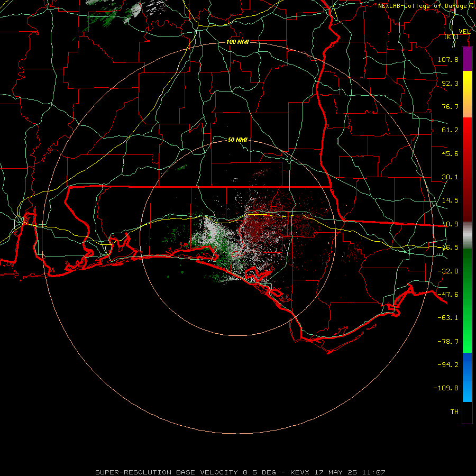
Task: Click the "TH" label on the legend
Action: (454, 412)
